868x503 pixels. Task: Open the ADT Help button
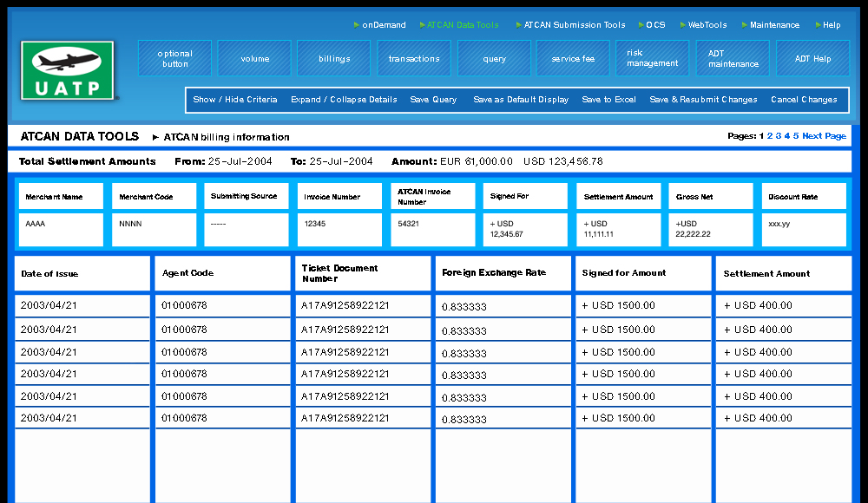[812, 59]
